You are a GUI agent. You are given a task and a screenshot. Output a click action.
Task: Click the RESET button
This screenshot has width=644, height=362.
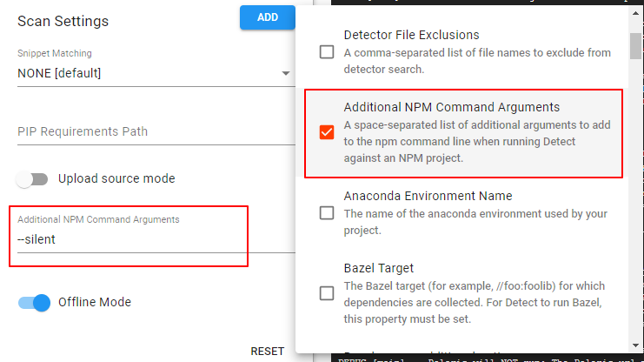[268, 352]
